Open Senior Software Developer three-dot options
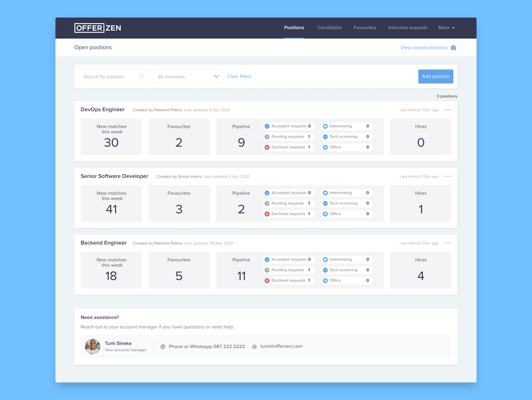The width and height of the screenshot is (532, 400). pyautogui.click(x=448, y=176)
